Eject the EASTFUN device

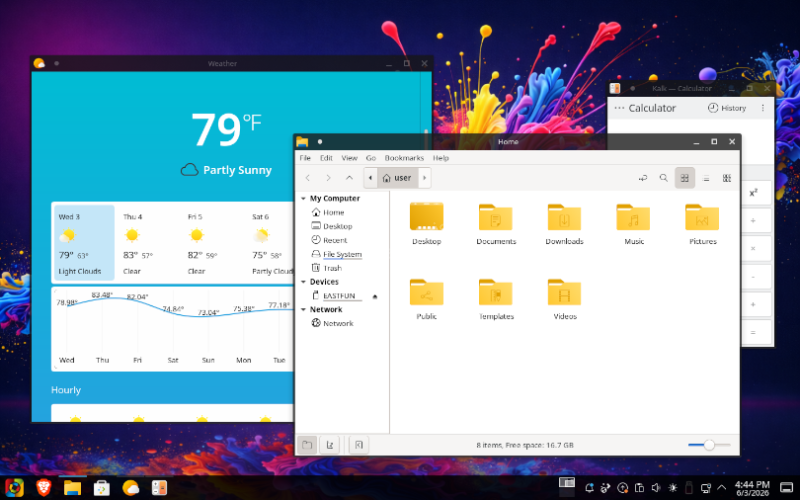click(375, 296)
